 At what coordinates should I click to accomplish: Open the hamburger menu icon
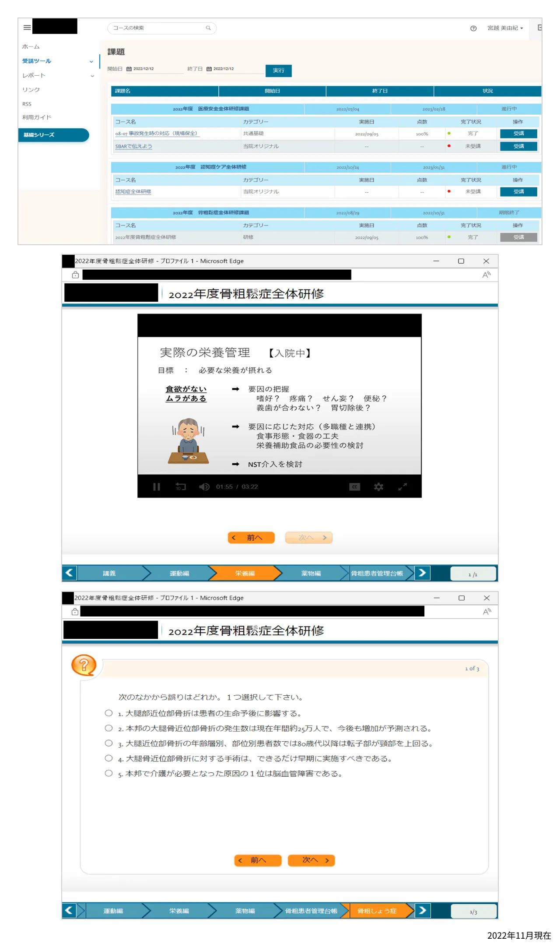pyautogui.click(x=27, y=28)
